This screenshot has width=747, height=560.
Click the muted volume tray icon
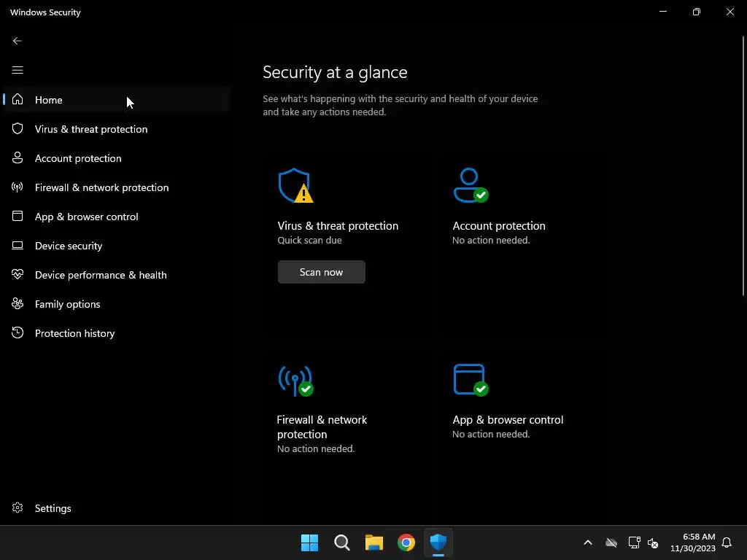pyautogui.click(x=653, y=542)
